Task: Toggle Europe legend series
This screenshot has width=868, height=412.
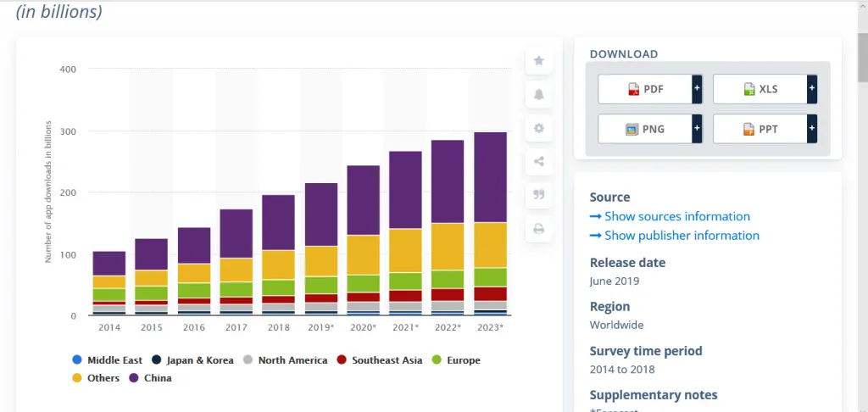Action: (455, 360)
